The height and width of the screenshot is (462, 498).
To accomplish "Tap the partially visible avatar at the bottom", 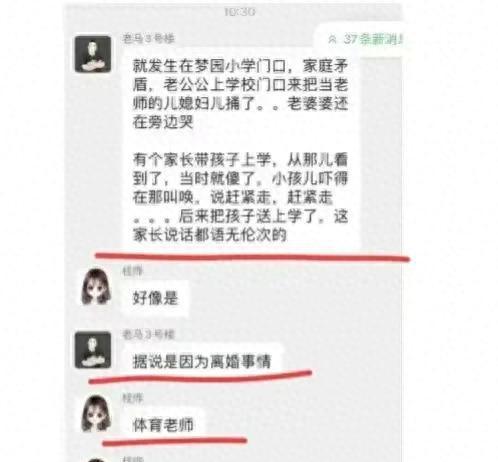I will (96, 460).
